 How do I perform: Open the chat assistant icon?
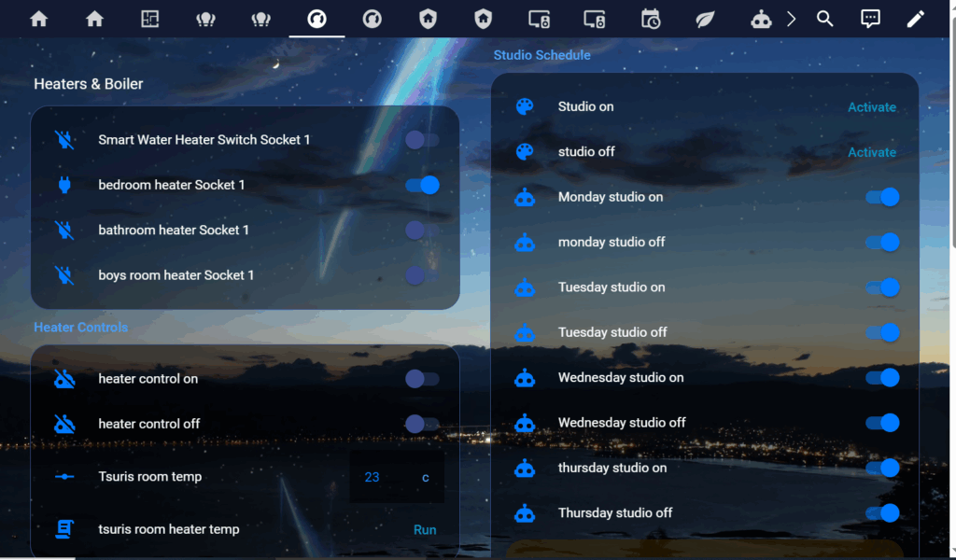(870, 19)
